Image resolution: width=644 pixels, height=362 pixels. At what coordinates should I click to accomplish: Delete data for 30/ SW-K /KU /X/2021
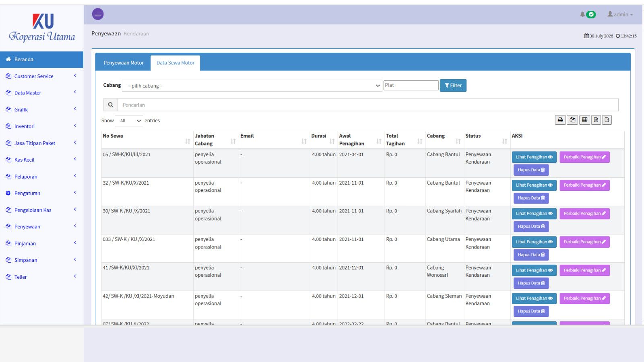point(531,226)
